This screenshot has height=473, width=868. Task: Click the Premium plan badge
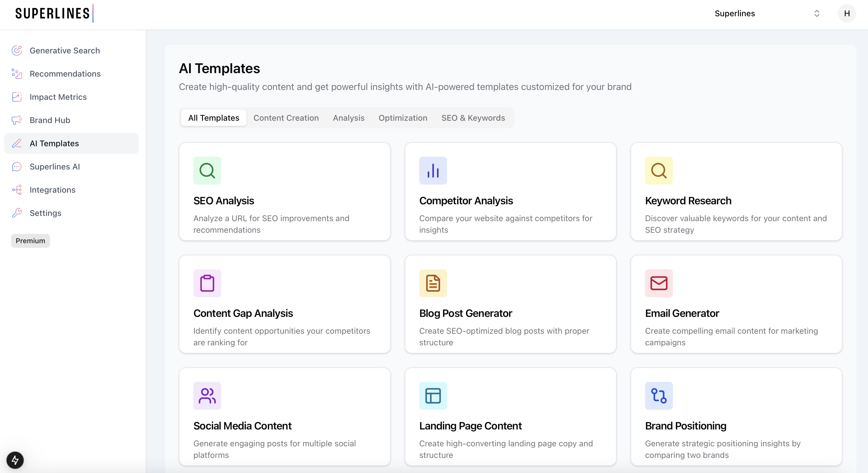pos(30,241)
